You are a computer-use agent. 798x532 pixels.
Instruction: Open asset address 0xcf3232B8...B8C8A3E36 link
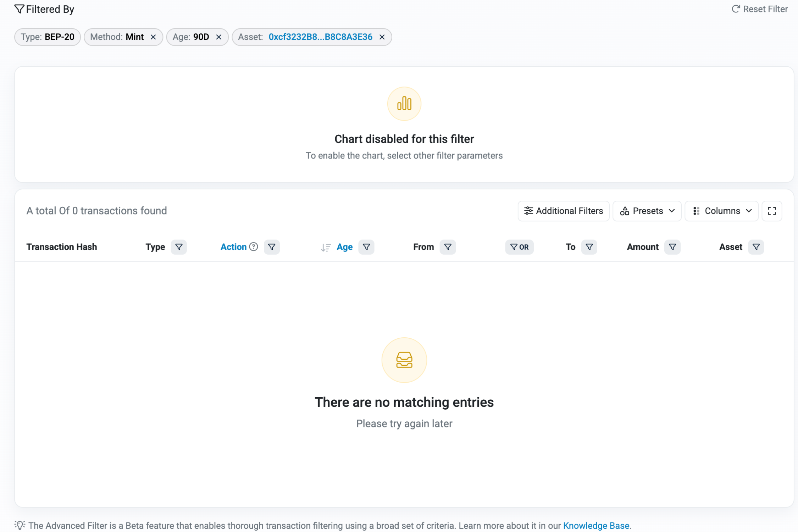click(320, 37)
